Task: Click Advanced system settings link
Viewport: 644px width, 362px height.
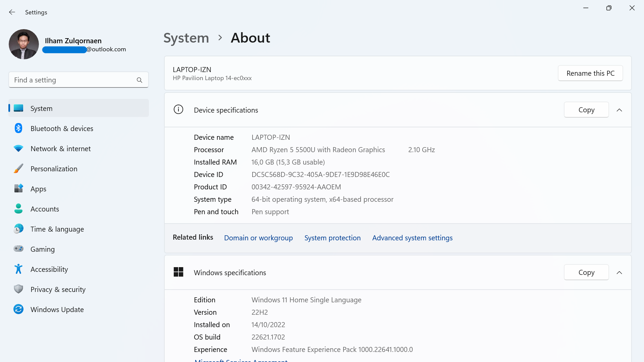Action: 412,237
